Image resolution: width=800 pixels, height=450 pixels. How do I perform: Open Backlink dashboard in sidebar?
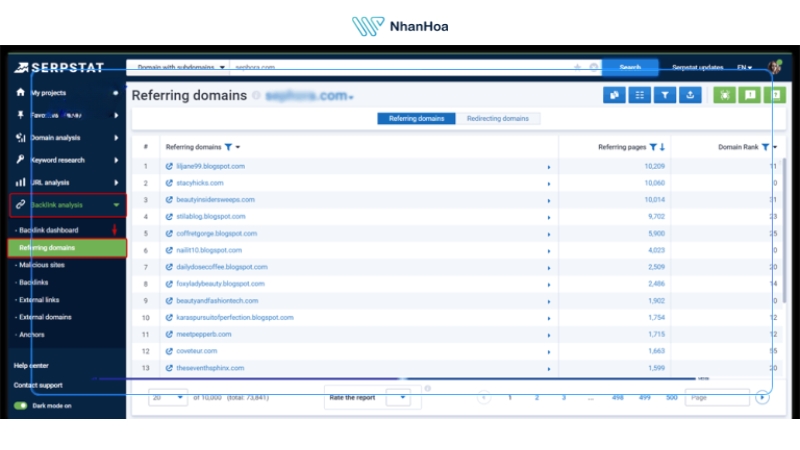48,230
